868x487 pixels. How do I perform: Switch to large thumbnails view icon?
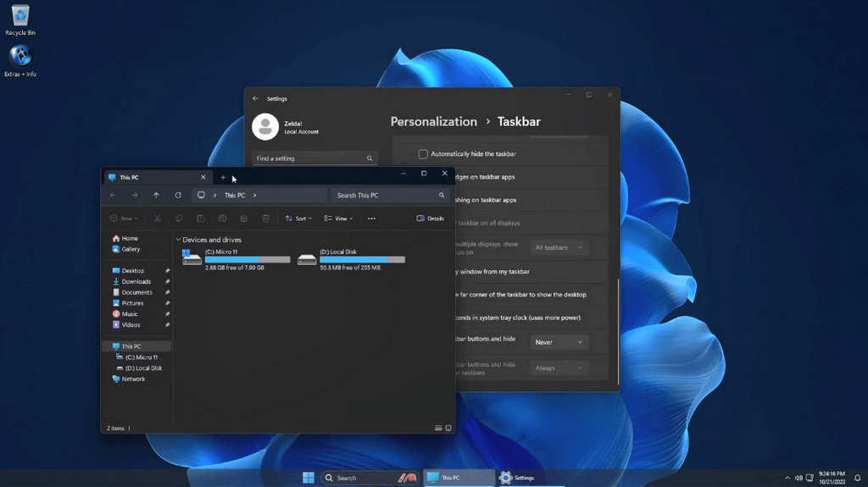[448, 428]
